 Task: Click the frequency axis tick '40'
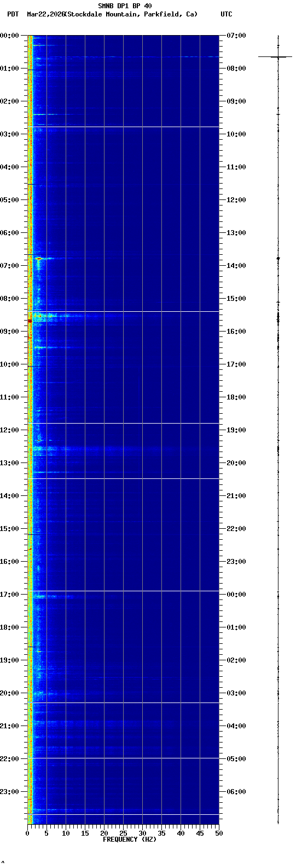181,833
